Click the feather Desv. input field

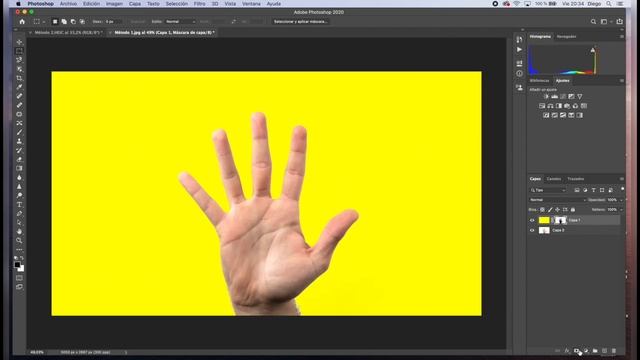pyautogui.click(x=113, y=22)
